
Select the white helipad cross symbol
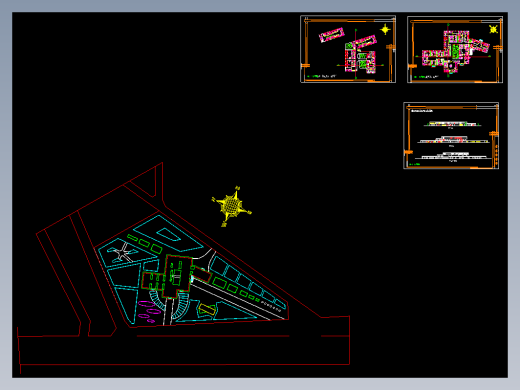click(x=123, y=253)
